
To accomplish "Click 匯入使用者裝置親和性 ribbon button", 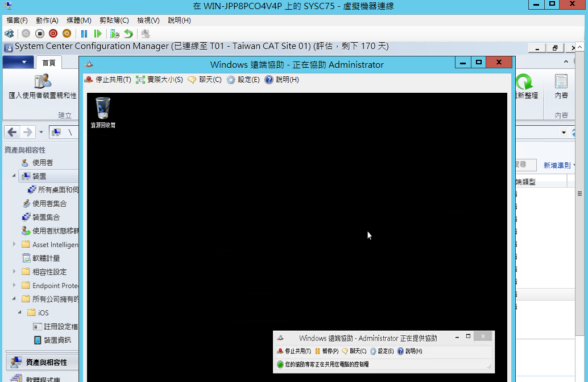I will pos(43,87).
